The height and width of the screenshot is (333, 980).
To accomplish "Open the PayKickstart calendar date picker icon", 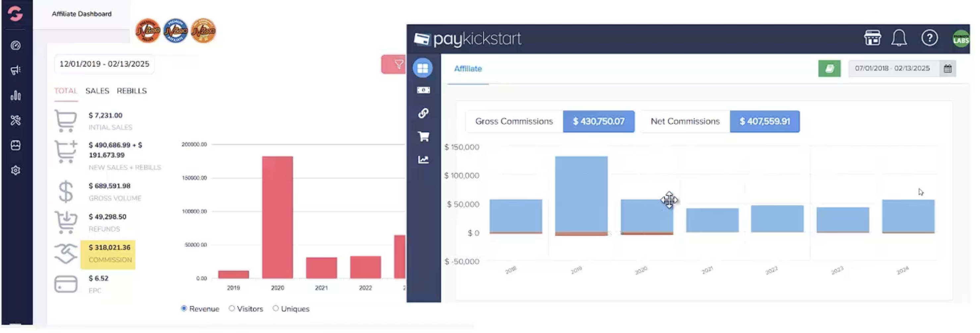I will (x=947, y=69).
